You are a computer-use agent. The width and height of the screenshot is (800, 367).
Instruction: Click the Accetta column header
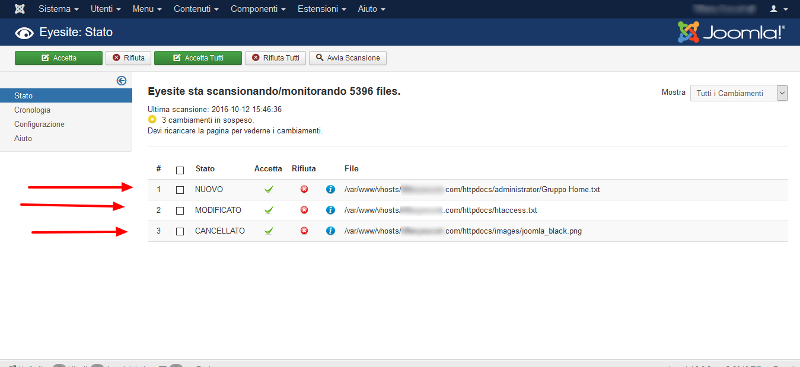point(268,168)
